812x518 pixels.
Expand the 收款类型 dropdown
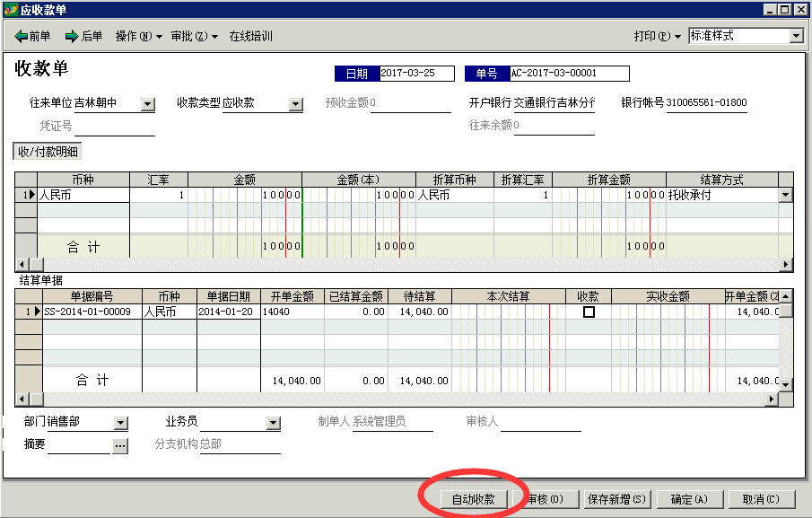pos(296,104)
